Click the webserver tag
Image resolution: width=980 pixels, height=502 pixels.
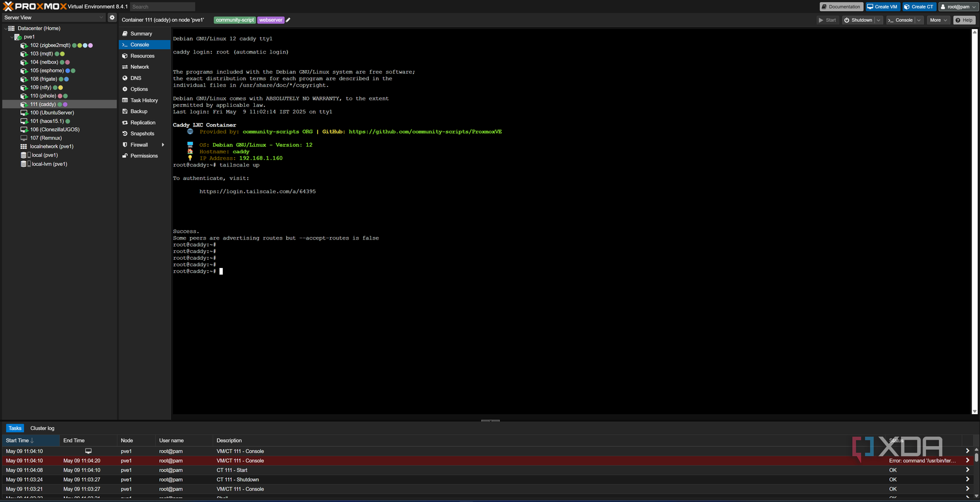[271, 20]
